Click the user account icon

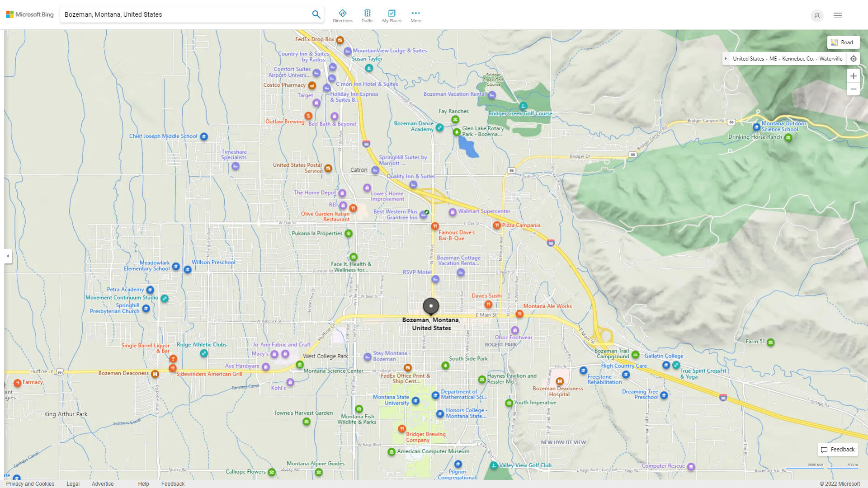tap(816, 16)
